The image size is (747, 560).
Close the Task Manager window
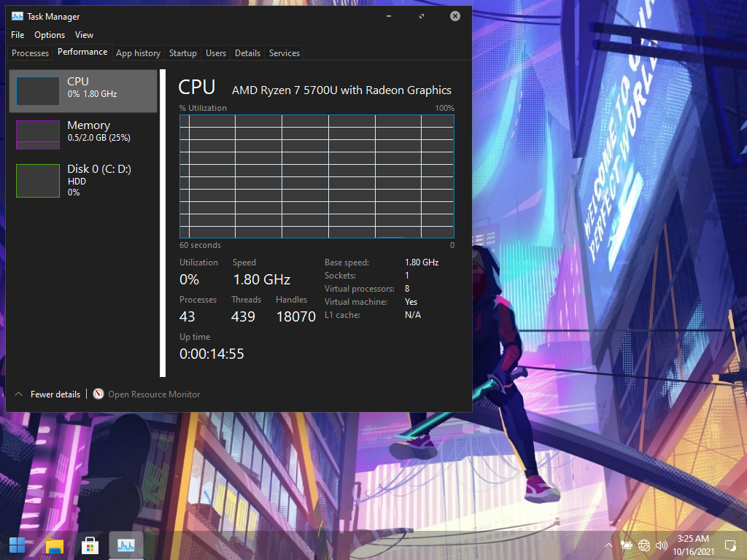coord(455,16)
